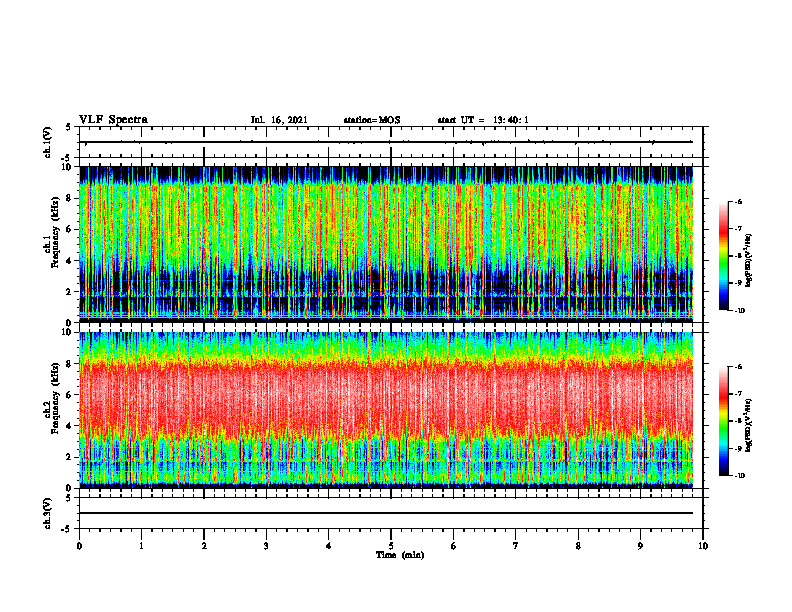Click the "-6" label on ch.2 colorbar

tap(738, 367)
